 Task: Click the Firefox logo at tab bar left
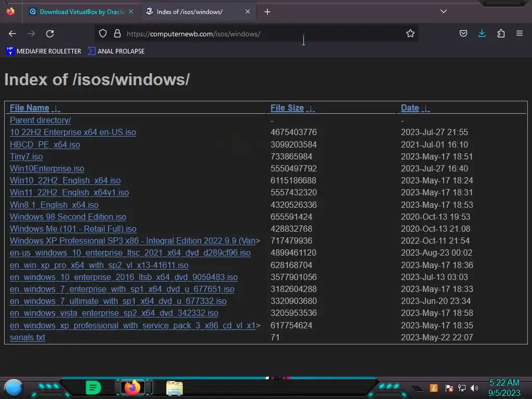(10, 11)
